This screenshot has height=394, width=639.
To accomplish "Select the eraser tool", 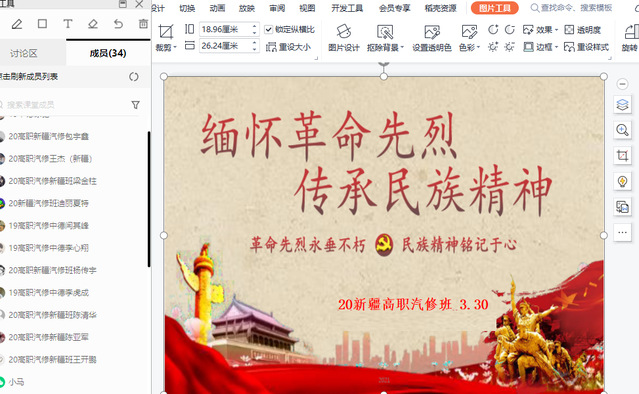I will pyautogui.click(x=93, y=24).
